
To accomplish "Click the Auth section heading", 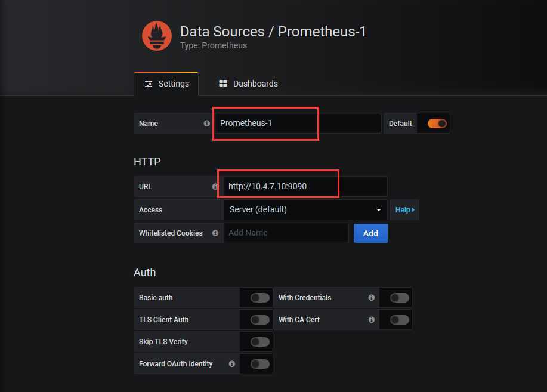I will pos(145,273).
